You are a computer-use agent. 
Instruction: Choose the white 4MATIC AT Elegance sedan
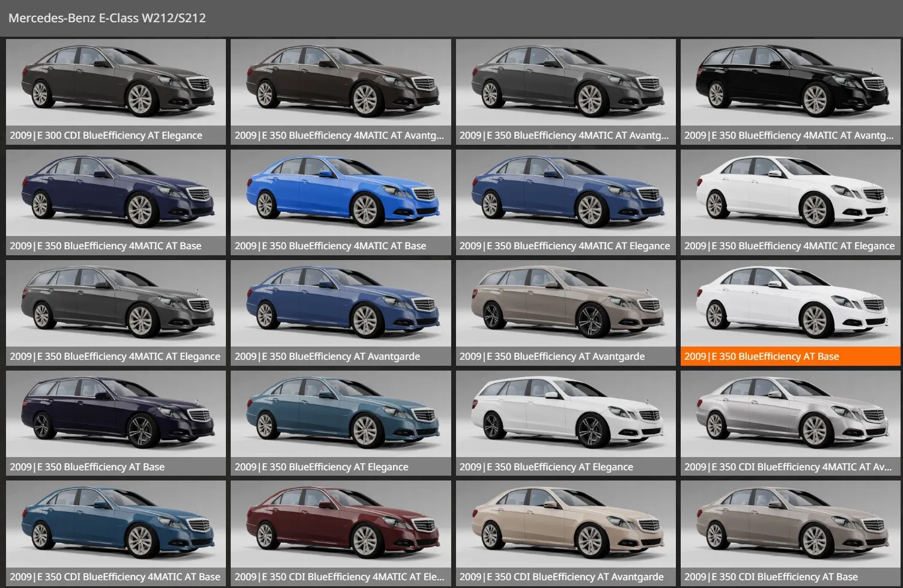pos(791,202)
